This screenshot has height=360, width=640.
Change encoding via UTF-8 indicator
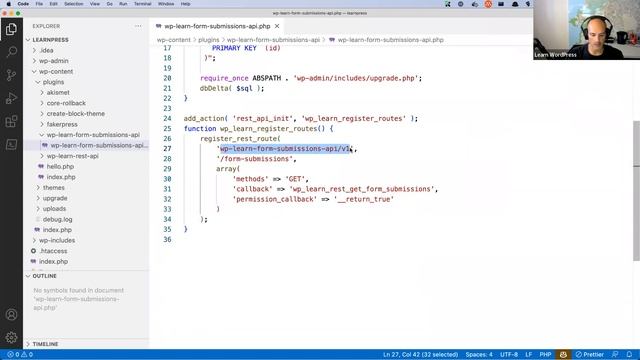click(509, 355)
